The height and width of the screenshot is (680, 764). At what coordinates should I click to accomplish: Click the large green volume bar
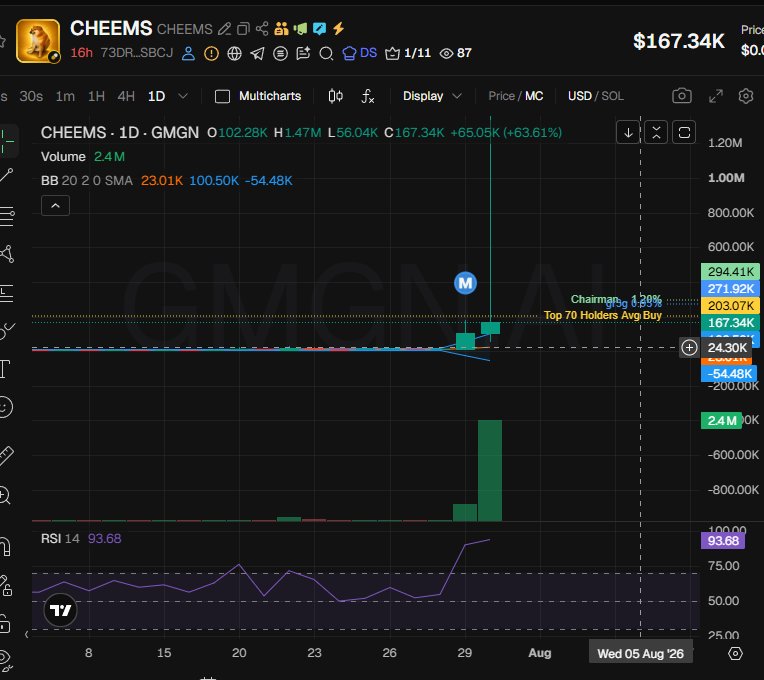[490, 471]
